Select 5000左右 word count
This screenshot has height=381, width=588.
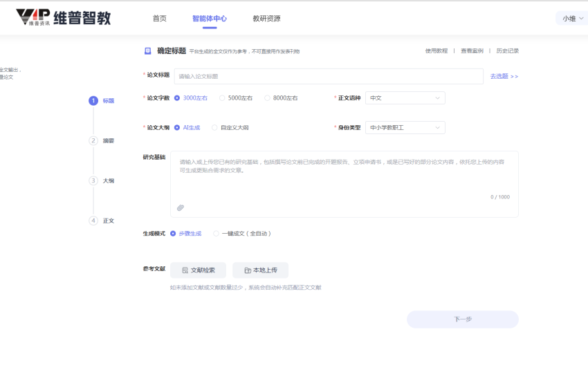(236, 98)
